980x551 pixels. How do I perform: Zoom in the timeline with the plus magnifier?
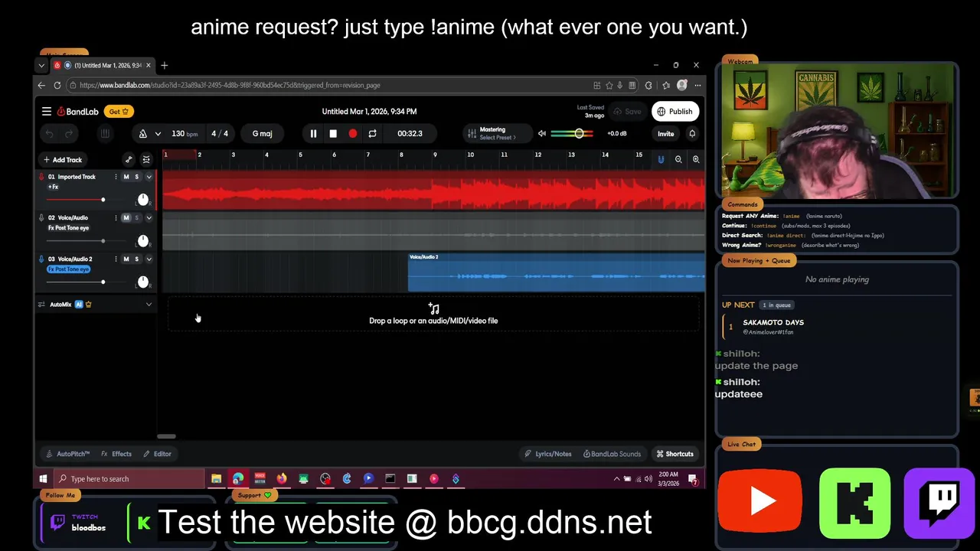point(696,159)
